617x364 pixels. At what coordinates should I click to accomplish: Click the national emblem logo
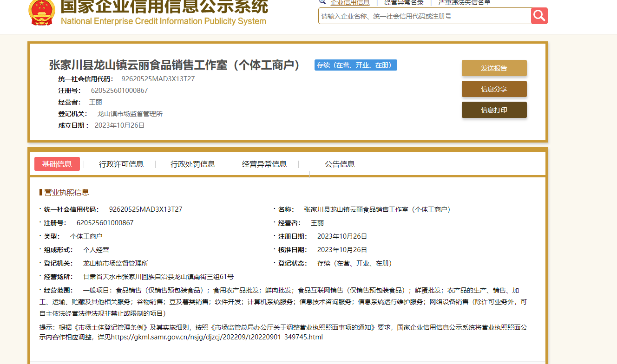(x=42, y=12)
